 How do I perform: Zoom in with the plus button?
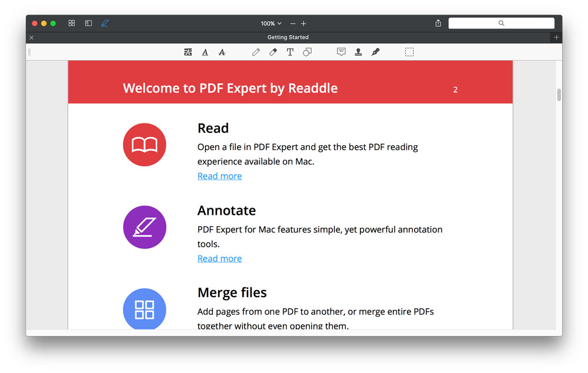pyautogui.click(x=304, y=24)
